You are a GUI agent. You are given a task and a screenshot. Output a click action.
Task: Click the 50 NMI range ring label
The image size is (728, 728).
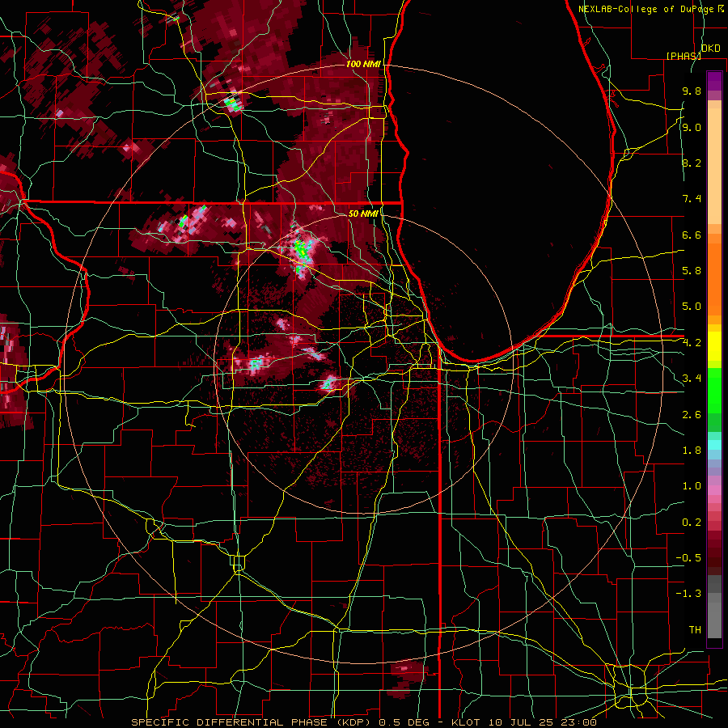click(x=363, y=214)
